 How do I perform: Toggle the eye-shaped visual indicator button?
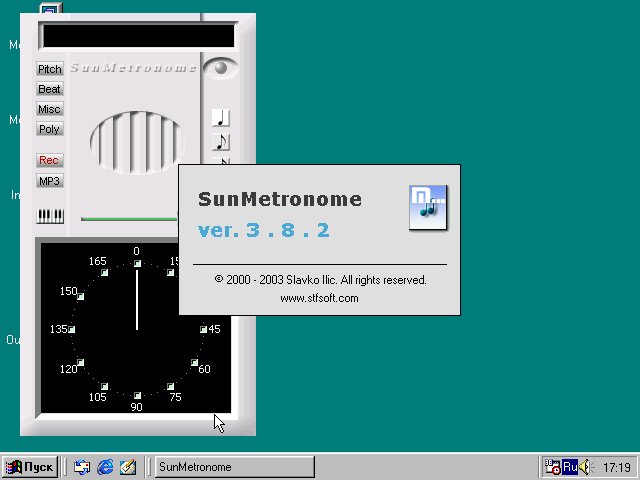point(221,68)
